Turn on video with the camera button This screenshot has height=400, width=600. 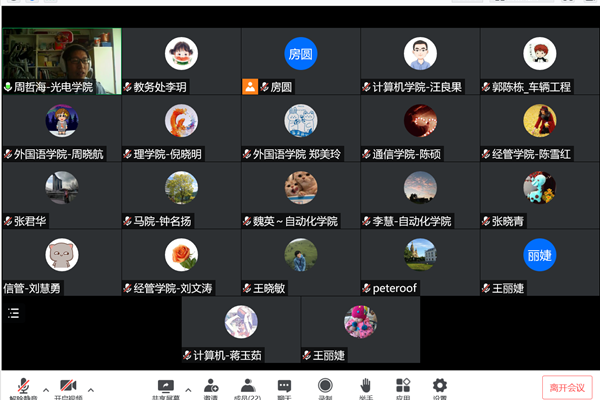(68, 385)
